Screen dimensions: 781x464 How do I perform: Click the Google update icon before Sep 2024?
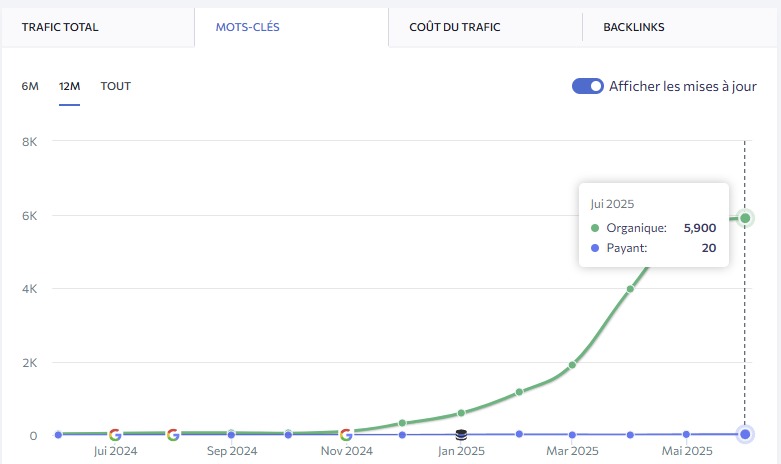(173, 435)
